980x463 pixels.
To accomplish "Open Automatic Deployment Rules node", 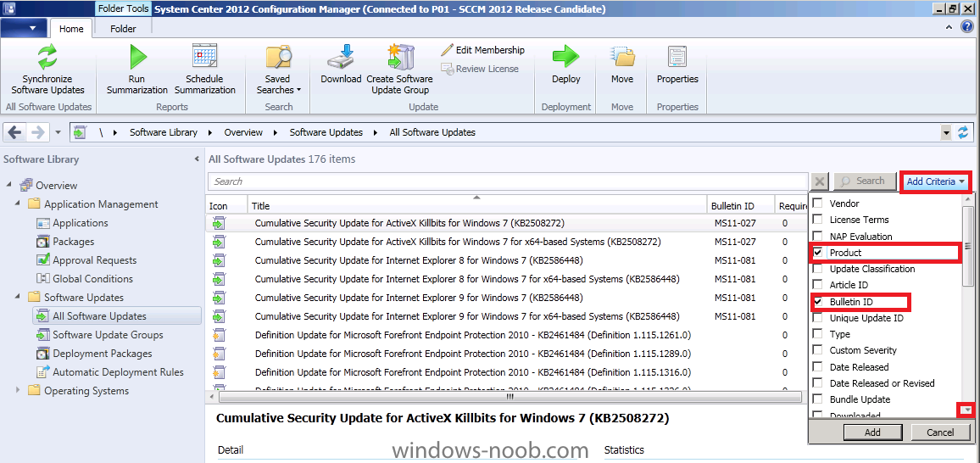I will tap(118, 372).
